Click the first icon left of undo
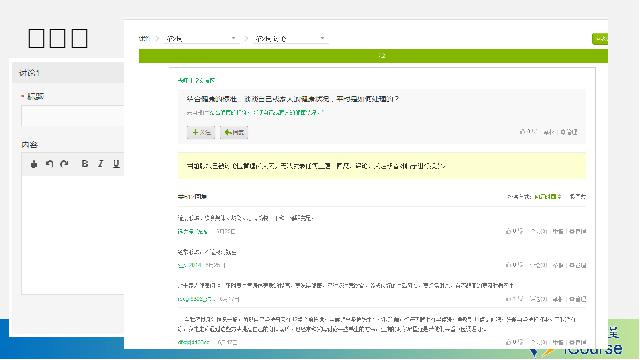The image size is (640, 360). (x=34, y=164)
